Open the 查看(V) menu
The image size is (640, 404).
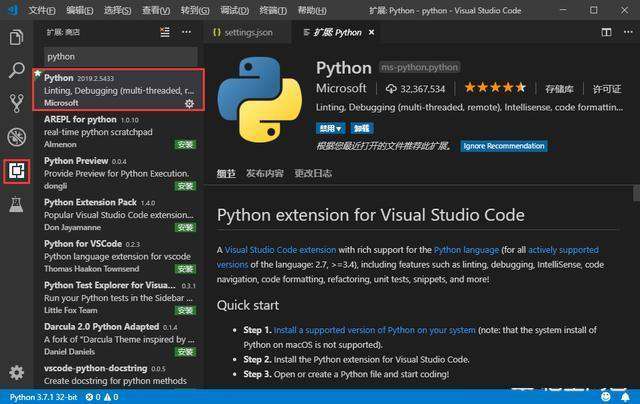point(156,10)
